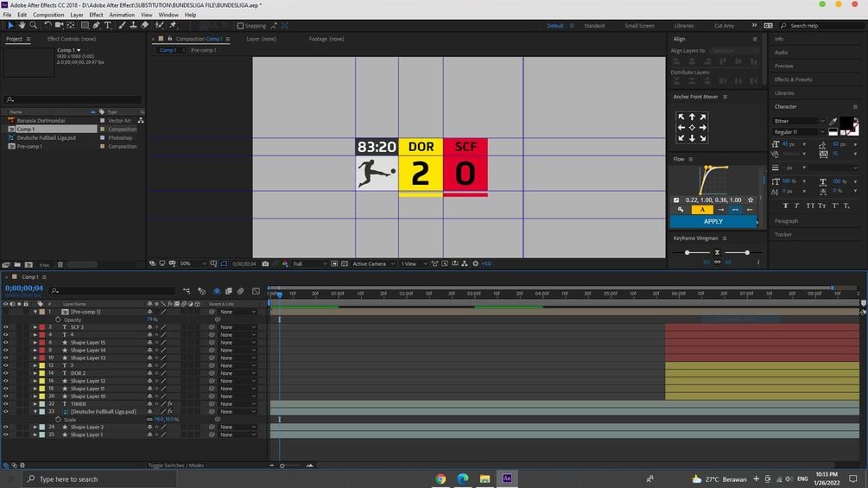Select the Rectangle shape tool

[85, 25]
